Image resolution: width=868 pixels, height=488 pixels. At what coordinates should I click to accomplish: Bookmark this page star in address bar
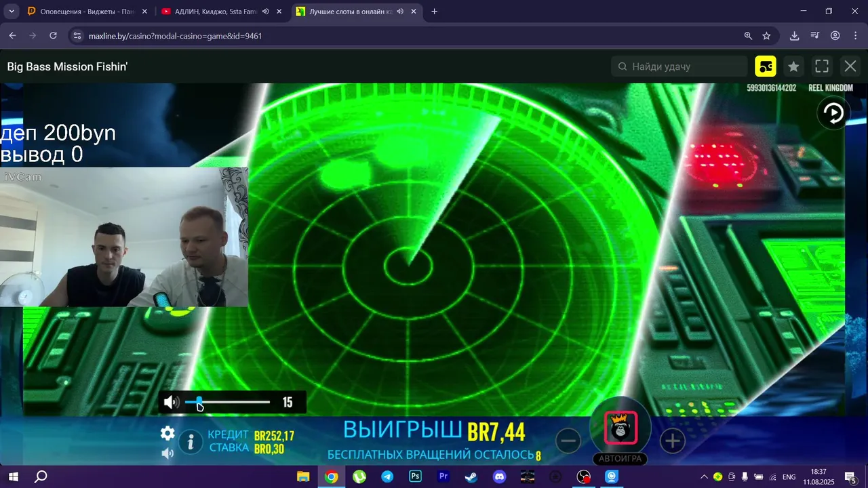(766, 36)
